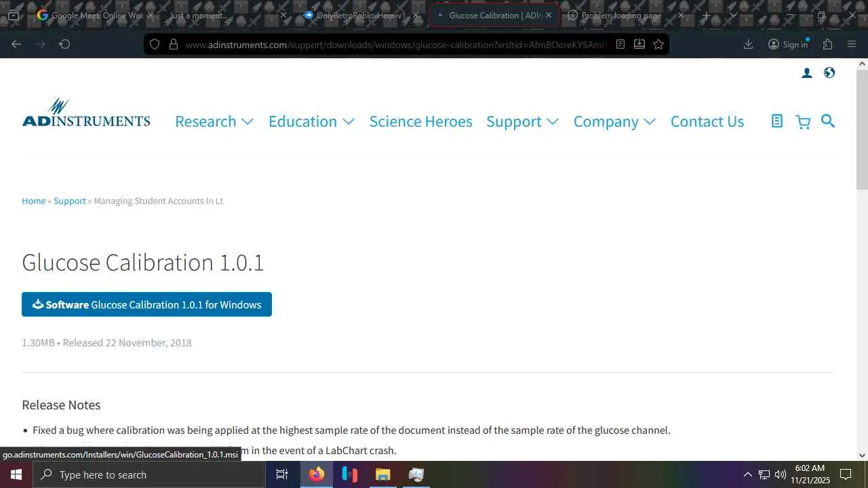Open the site search magnifier
Image resolution: width=868 pixels, height=488 pixels.
click(x=828, y=121)
